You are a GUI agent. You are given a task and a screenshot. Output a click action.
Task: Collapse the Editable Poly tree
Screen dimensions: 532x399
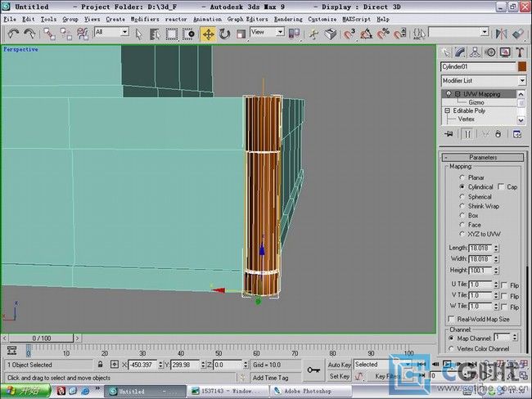tap(448, 110)
